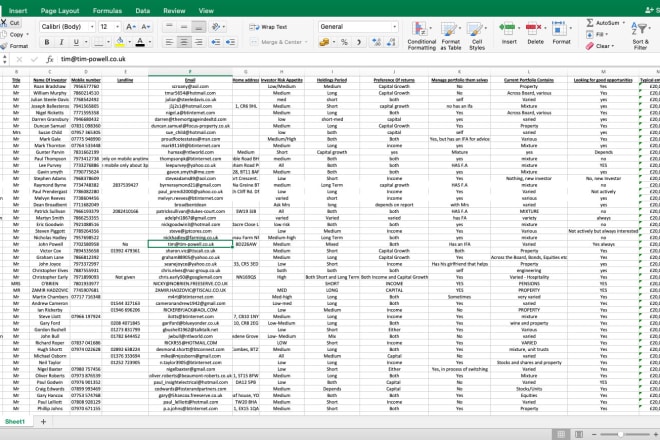Open Conditional Formatting
The image size is (660, 440).
coord(421,36)
